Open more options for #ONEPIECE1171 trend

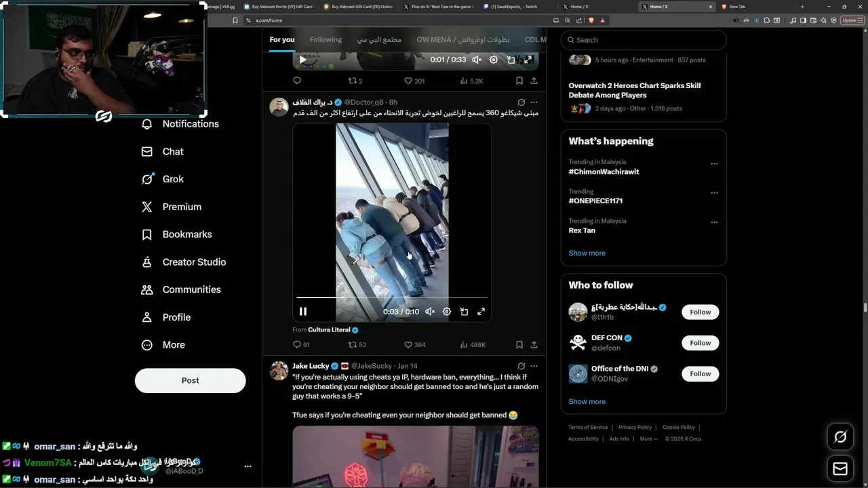714,193
